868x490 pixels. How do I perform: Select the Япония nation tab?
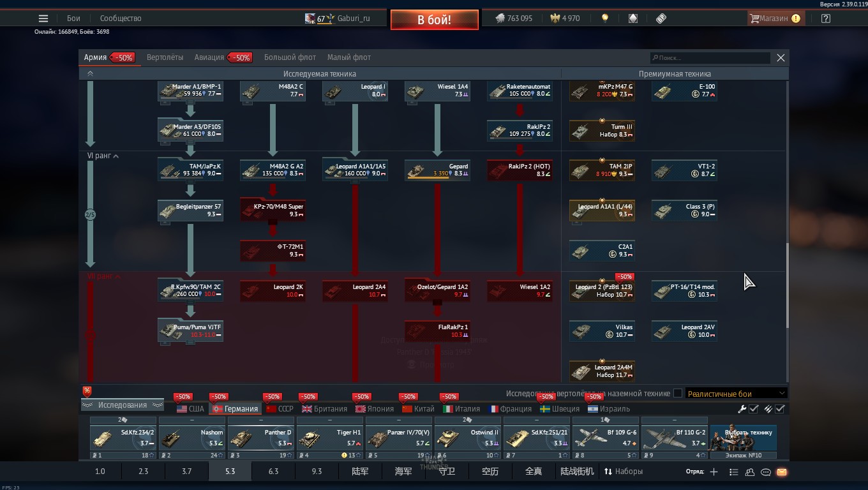[375, 409]
